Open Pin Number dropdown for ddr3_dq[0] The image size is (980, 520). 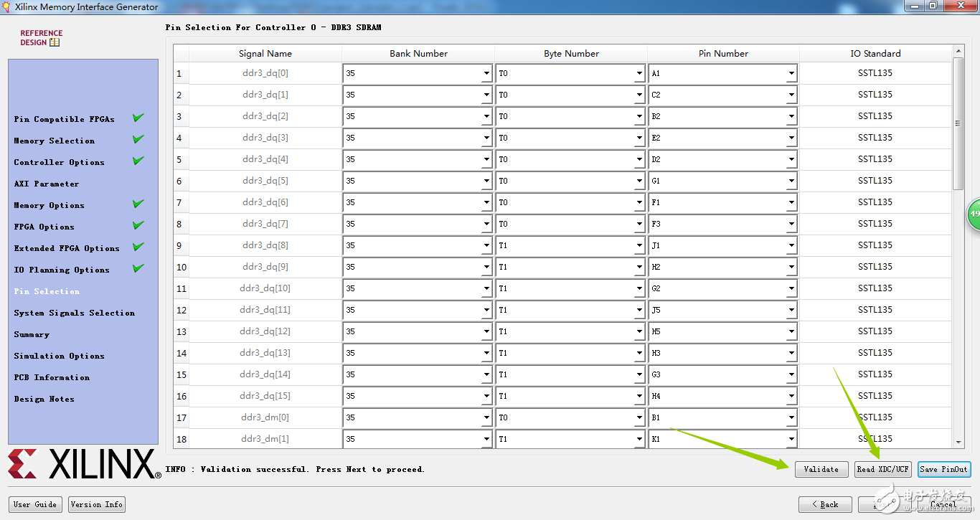pos(723,73)
